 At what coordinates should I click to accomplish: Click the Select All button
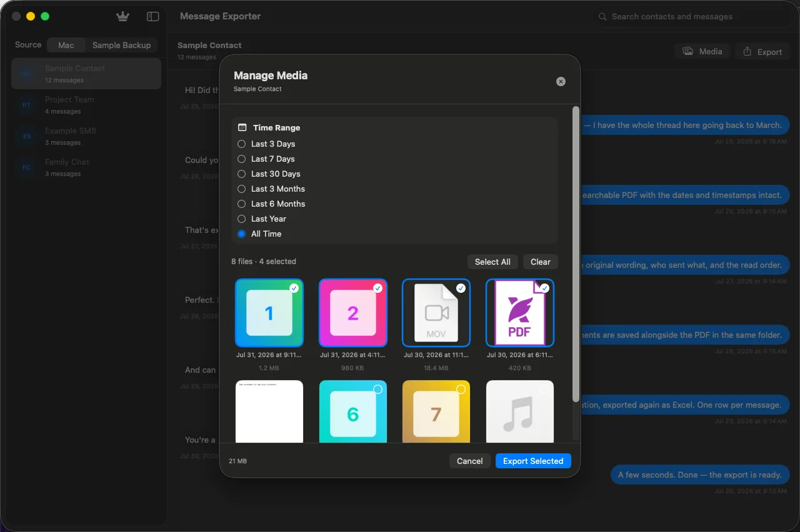pyautogui.click(x=492, y=262)
